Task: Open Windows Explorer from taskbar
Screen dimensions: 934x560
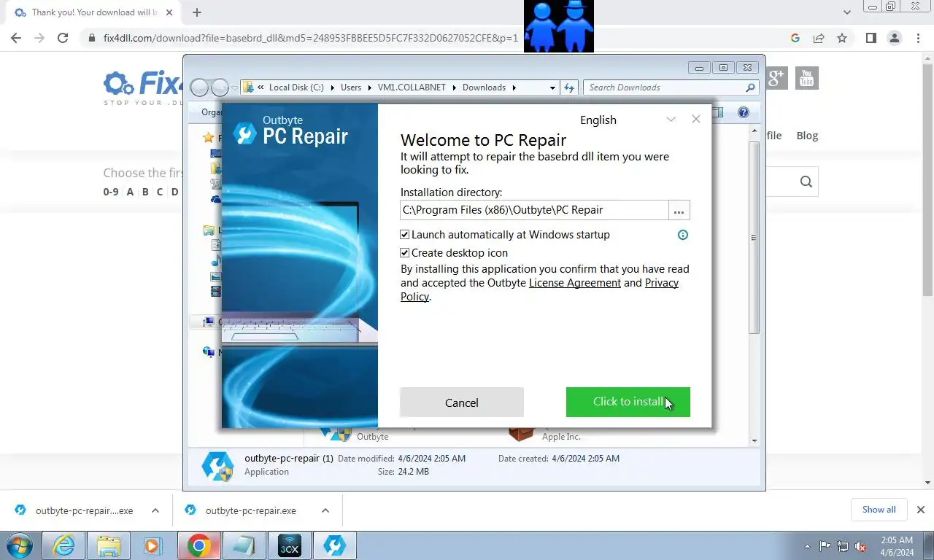Action: (109, 545)
